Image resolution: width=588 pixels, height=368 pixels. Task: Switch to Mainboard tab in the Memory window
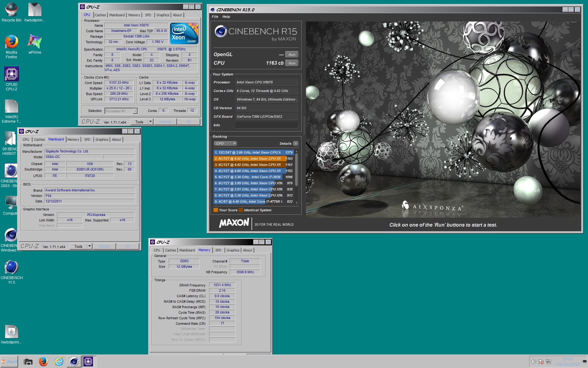(187, 250)
